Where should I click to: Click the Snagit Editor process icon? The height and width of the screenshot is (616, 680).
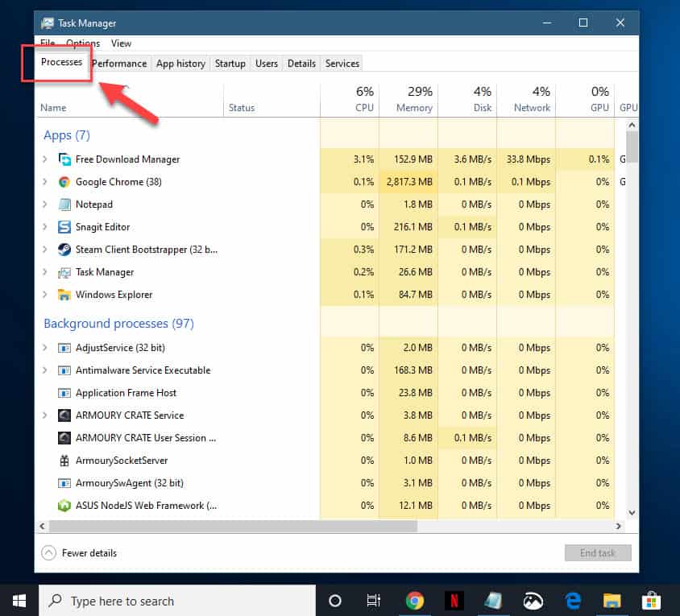point(64,227)
